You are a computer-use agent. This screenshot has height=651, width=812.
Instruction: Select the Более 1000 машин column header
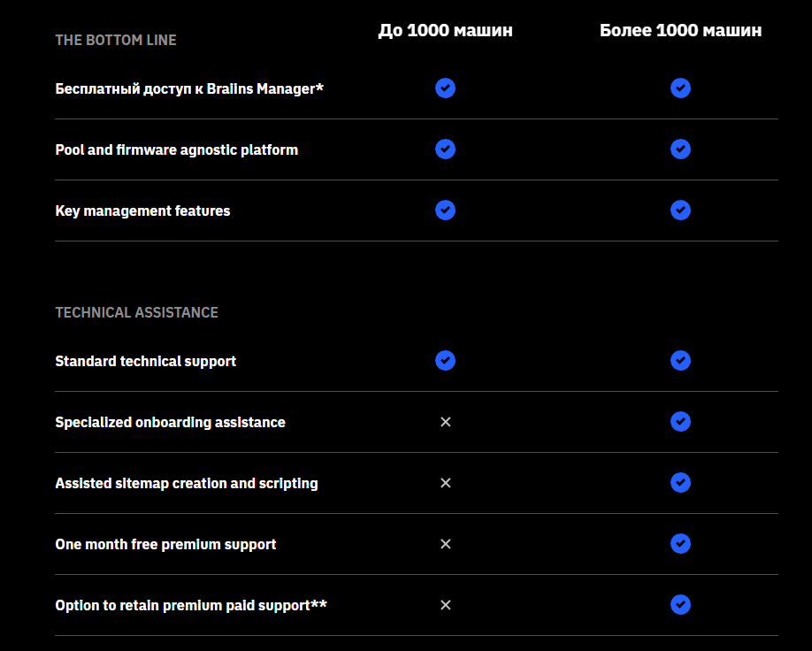[x=680, y=31]
